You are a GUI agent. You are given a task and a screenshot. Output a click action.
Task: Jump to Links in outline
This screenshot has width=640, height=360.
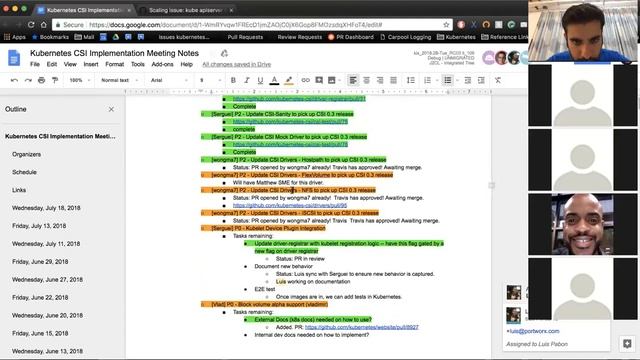coord(19,190)
